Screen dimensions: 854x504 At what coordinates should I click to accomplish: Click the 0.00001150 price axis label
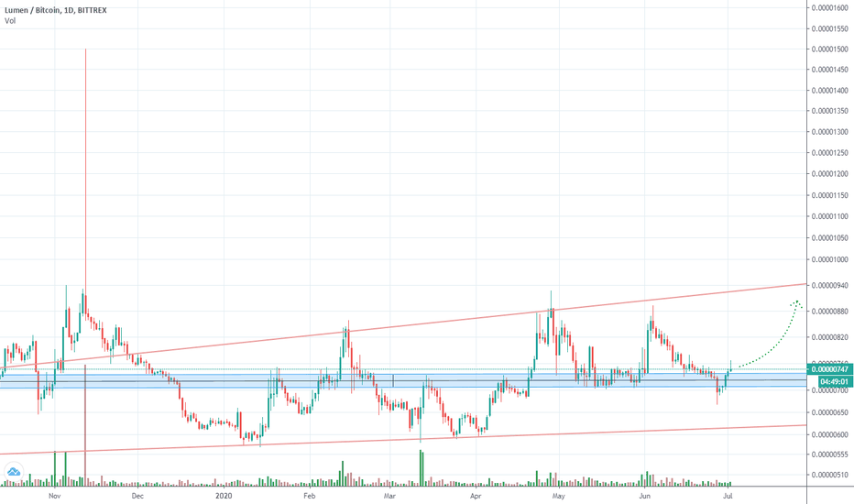tap(829, 195)
